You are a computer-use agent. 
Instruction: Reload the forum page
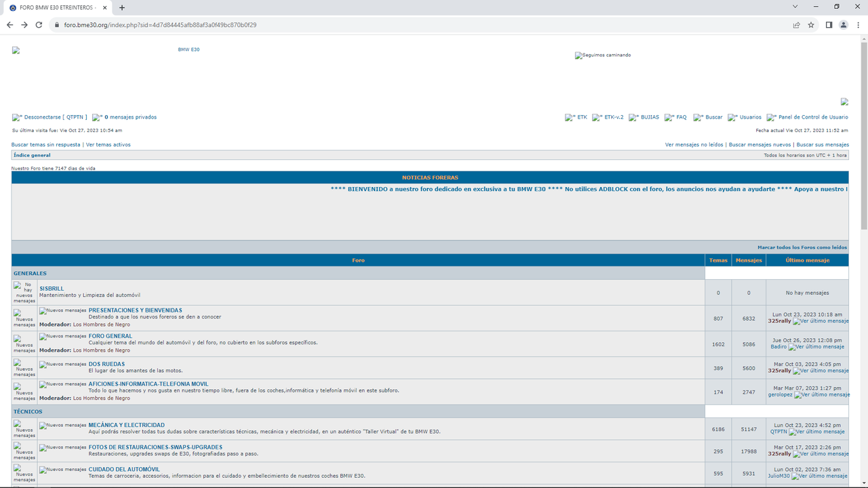[39, 25]
